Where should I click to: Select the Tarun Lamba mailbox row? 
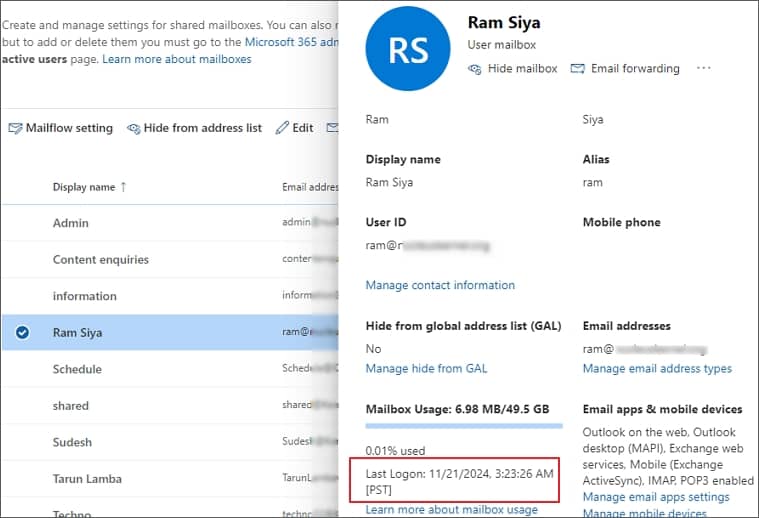pos(170,479)
